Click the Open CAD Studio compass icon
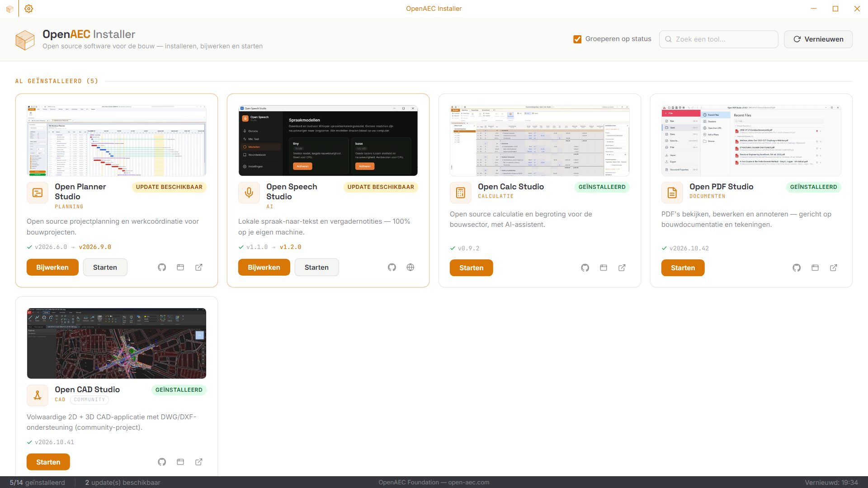Viewport: 868px width, 488px height. pos(38,396)
